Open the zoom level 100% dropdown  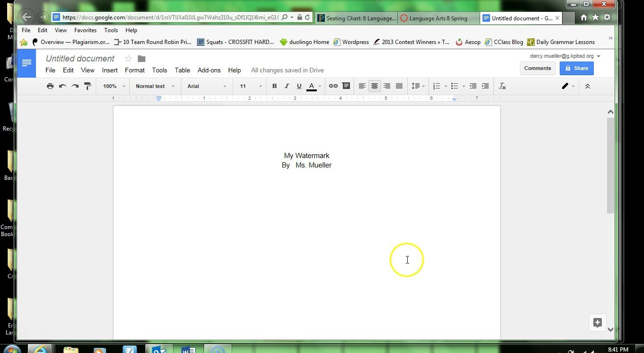[x=114, y=86]
